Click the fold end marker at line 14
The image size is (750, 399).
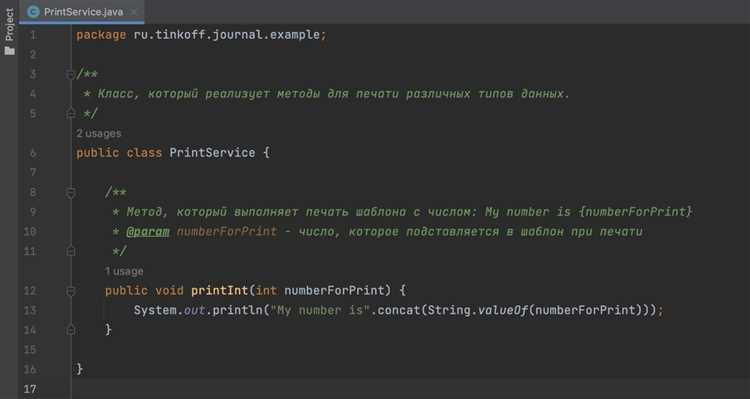click(x=71, y=330)
